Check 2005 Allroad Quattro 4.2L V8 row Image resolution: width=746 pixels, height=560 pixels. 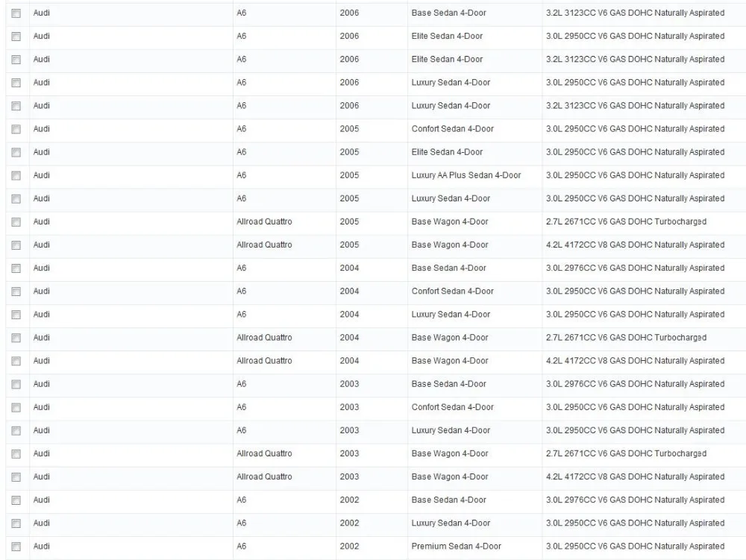16,245
